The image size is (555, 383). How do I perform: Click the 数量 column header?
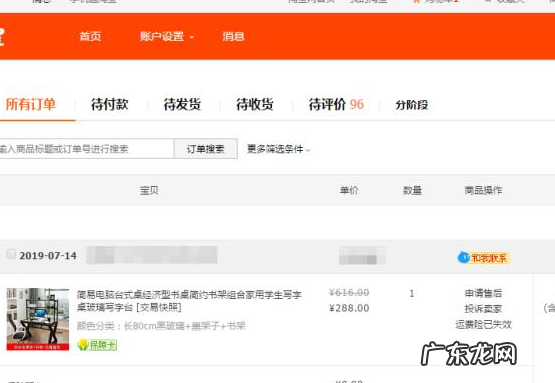[412, 190]
